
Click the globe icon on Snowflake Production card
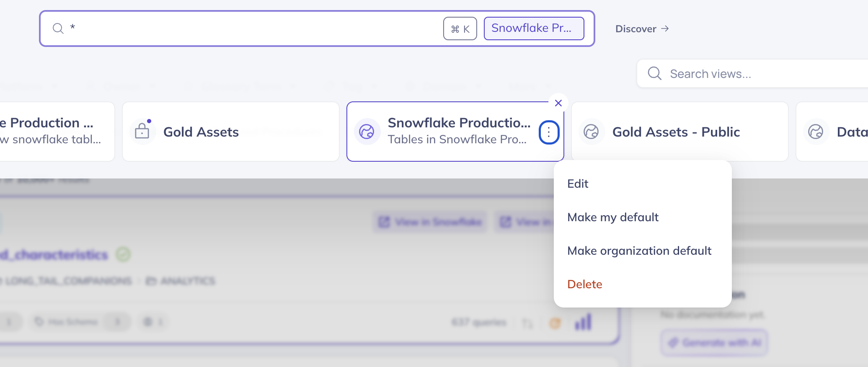click(x=367, y=132)
